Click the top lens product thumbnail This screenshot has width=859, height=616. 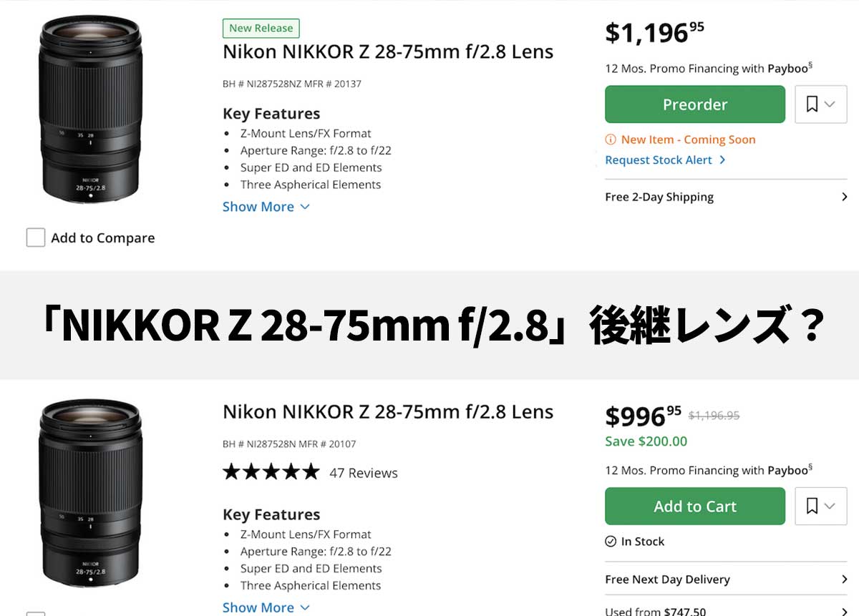pos(91,107)
